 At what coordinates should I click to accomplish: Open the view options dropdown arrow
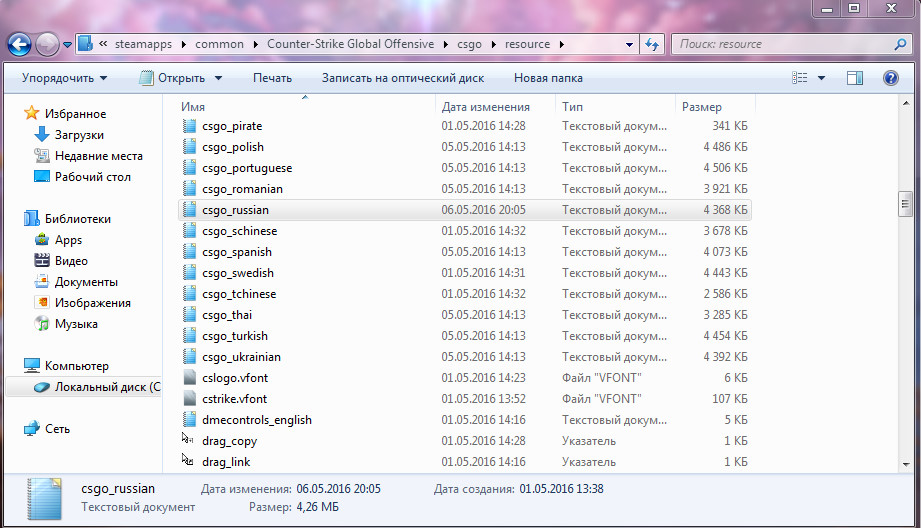coord(821,78)
